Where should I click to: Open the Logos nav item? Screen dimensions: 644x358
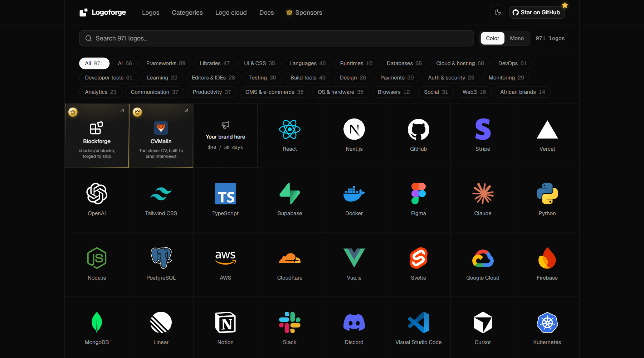tap(151, 13)
